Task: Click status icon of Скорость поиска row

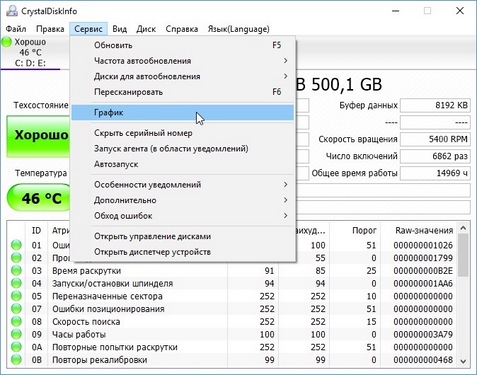Action: (16, 322)
